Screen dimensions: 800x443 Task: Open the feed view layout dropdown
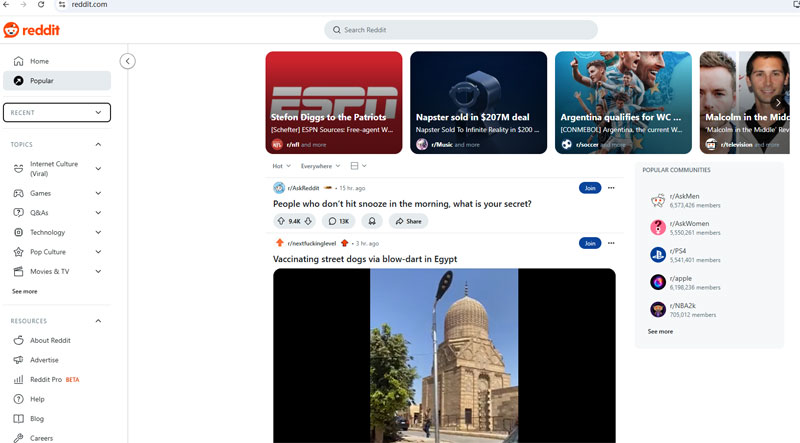(359, 166)
